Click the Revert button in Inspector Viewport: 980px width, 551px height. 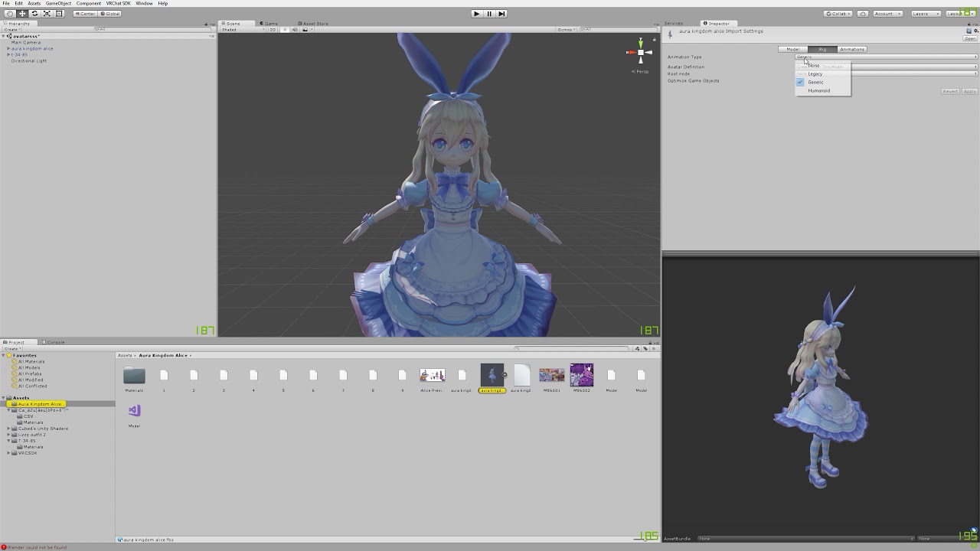tap(950, 92)
